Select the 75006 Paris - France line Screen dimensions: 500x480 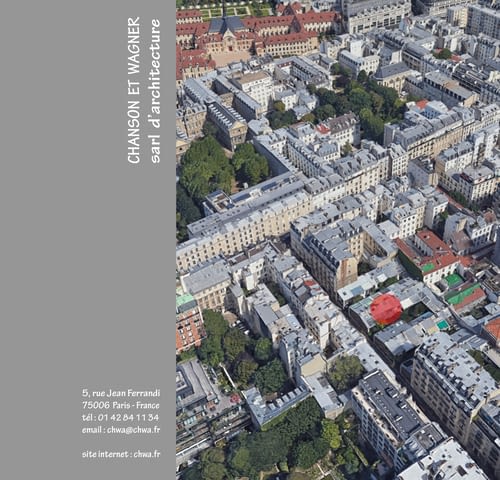point(121,405)
